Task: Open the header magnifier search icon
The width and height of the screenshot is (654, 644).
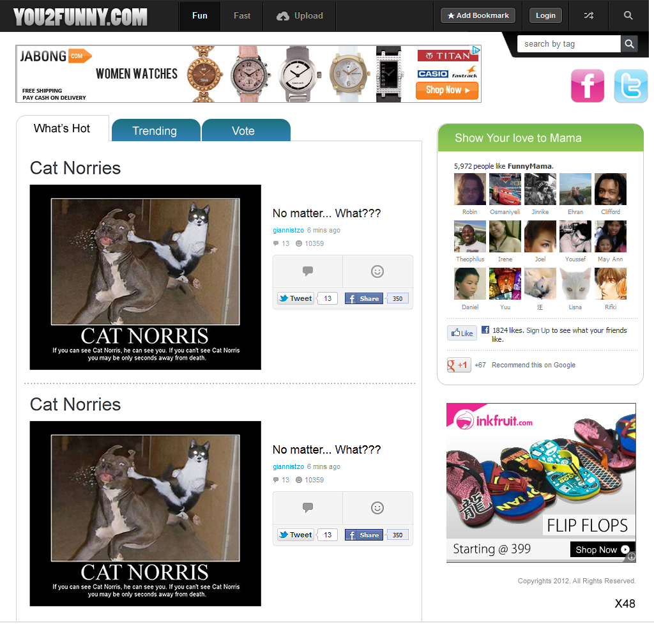Action: (x=628, y=15)
